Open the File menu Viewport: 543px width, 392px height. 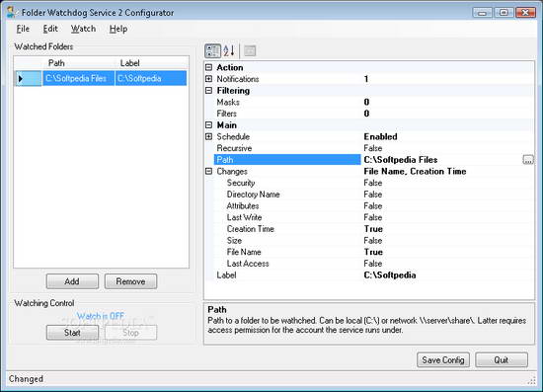point(23,29)
